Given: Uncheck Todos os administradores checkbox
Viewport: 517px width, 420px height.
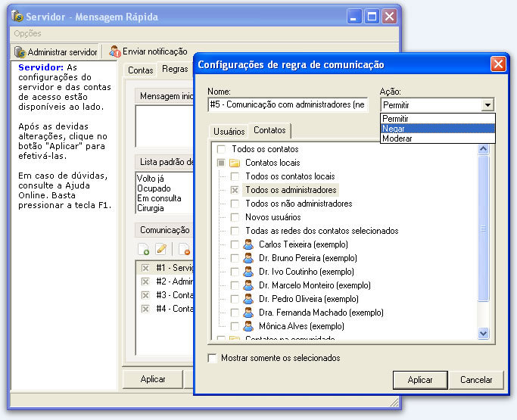Looking at the screenshot, I should click(235, 190).
